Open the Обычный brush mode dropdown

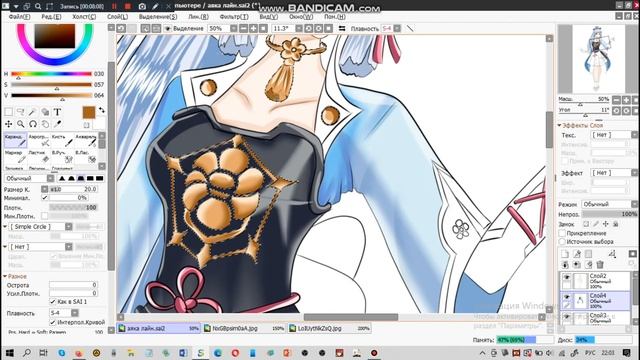29,178
